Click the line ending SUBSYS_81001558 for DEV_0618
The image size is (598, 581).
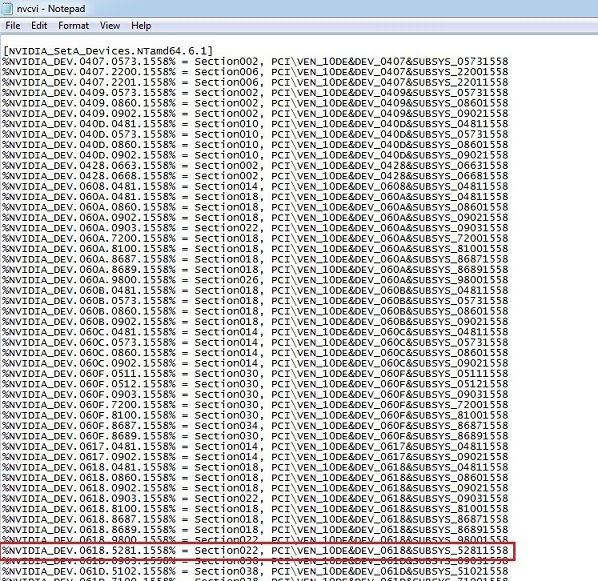pyautogui.click(x=256, y=509)
